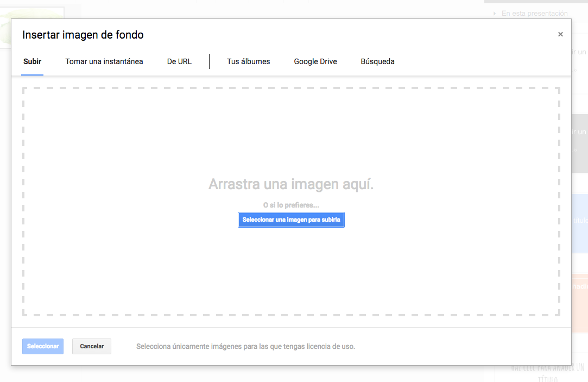Screen dimensions: 588x382
Task: Switch to the Subir tab
Action: tap(32, 61)
